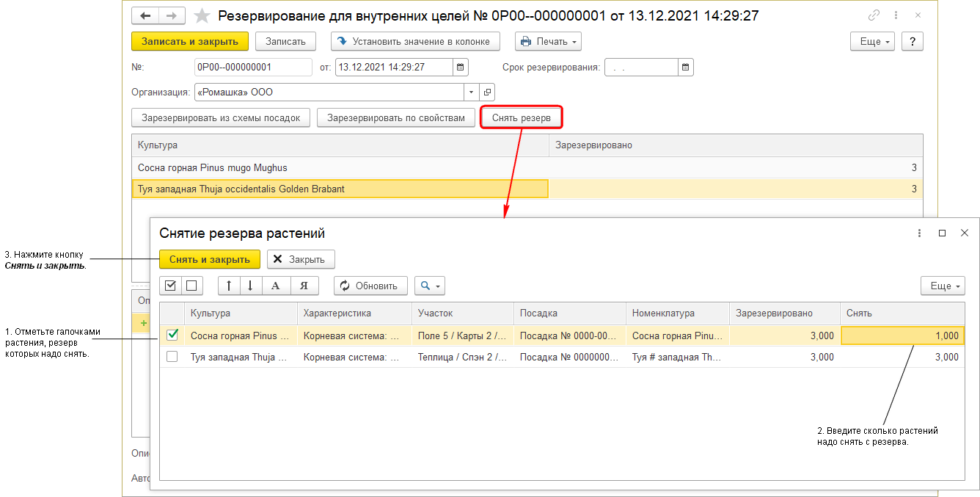Click the uncheck all rows icon
Viewport: 980px width, 497px height.
(191, 286)
